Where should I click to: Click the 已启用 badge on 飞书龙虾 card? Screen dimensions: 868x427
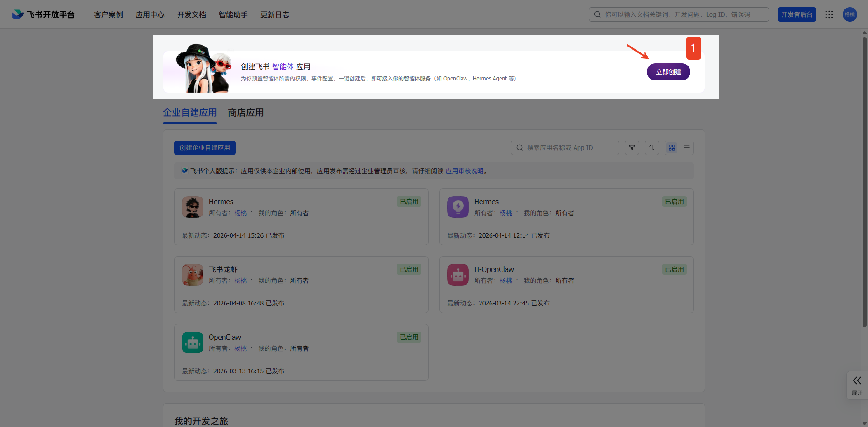(x=409, y=269)
